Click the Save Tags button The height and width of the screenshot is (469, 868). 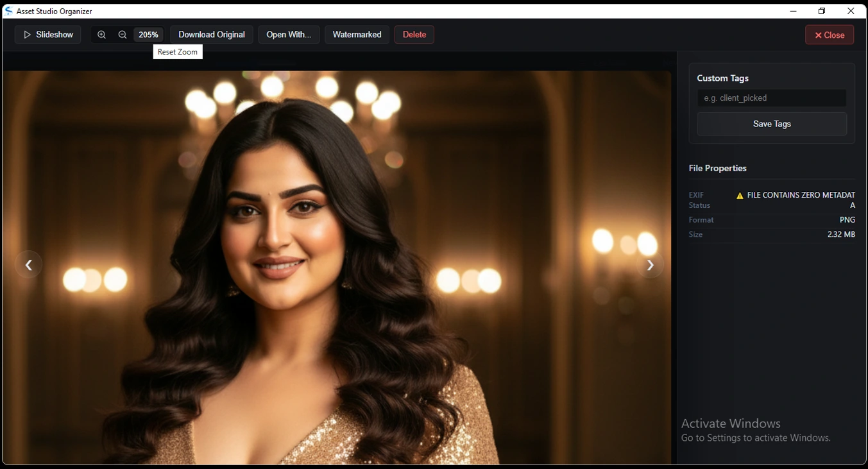[772, 124]
